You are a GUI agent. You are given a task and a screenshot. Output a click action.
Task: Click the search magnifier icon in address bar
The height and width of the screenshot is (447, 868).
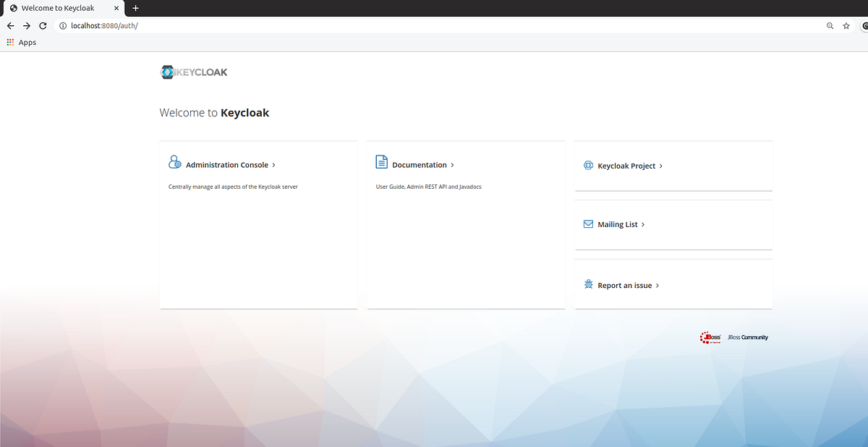click(830, 25)
